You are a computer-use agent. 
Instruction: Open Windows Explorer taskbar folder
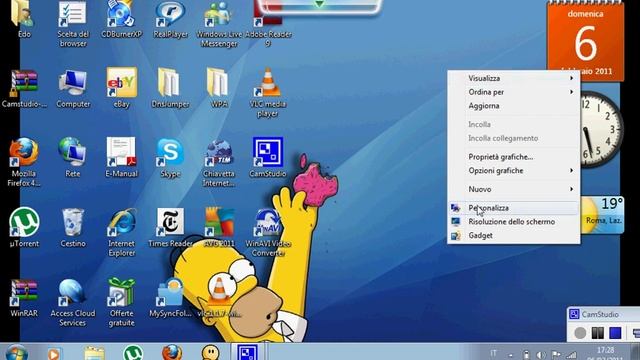tap(94, 353)
